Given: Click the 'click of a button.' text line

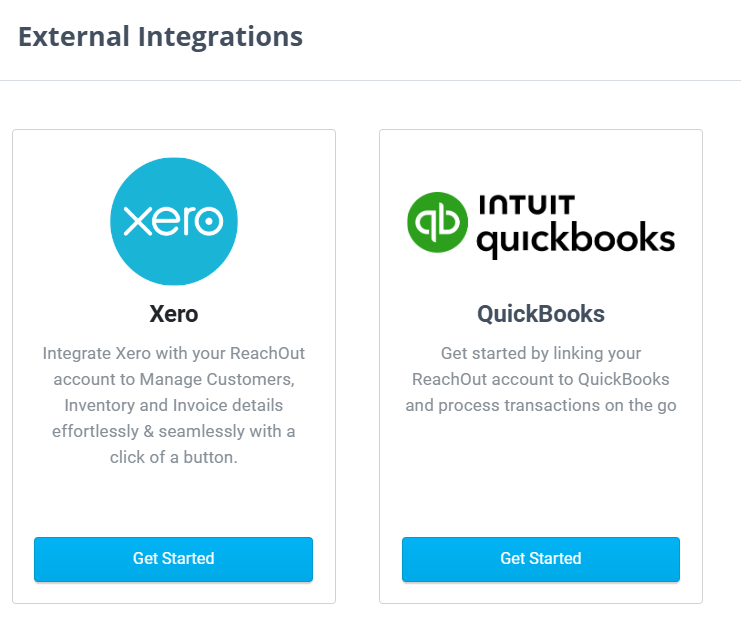Looking at the screenshot, I should tap(174, 457).
